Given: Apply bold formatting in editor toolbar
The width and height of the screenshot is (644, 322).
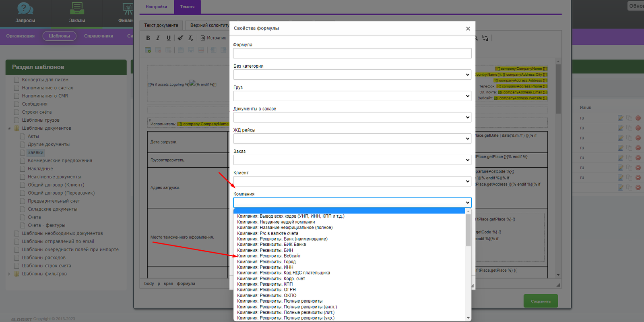Looking at the screenshot, I should coord(148,38).
